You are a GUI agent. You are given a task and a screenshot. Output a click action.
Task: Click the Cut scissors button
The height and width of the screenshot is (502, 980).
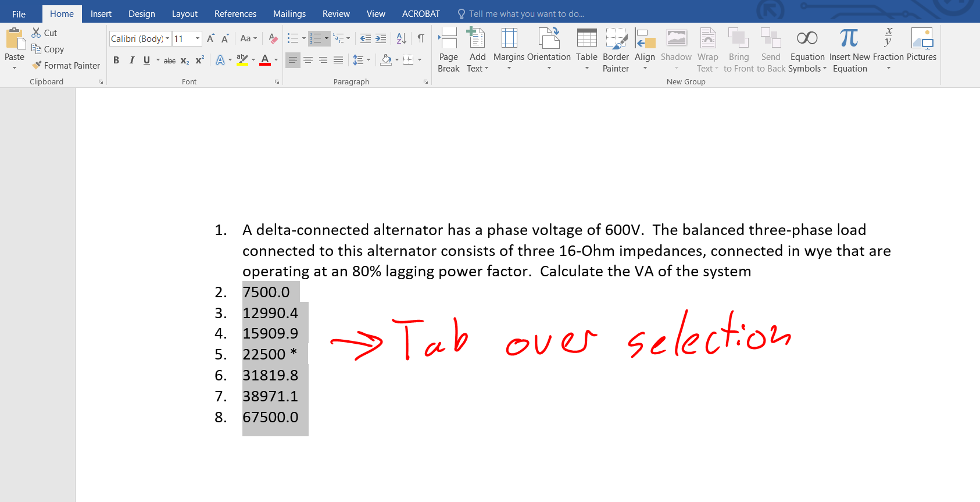44,33
